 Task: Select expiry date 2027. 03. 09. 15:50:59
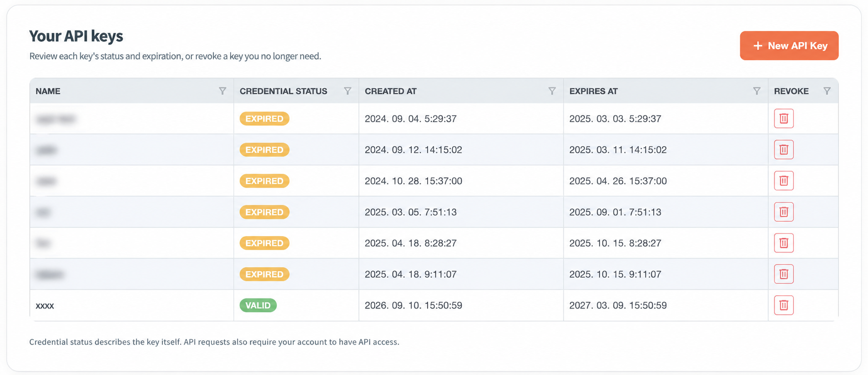point(618,305)
